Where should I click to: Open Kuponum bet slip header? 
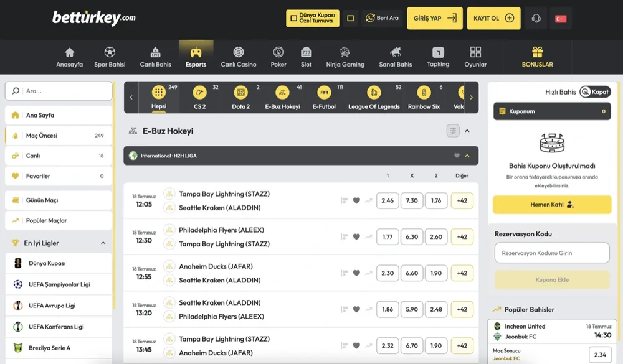point(552,111)
